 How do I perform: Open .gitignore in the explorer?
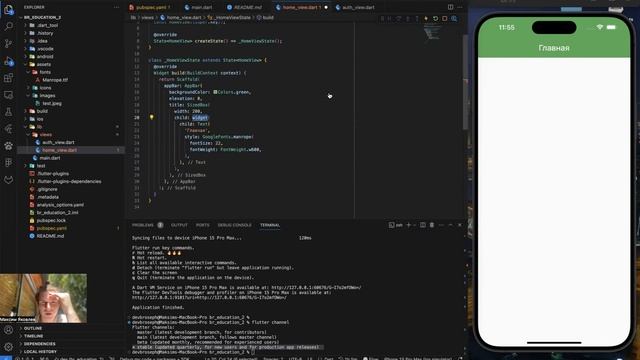[x=47, y=189]
